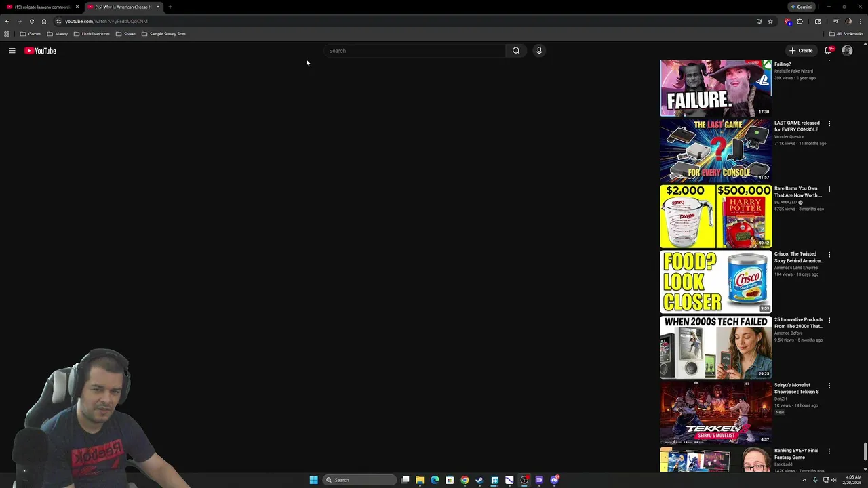Open Chrome three-dot menu
This screenshot has width=868, height=488.
[861, 21]
